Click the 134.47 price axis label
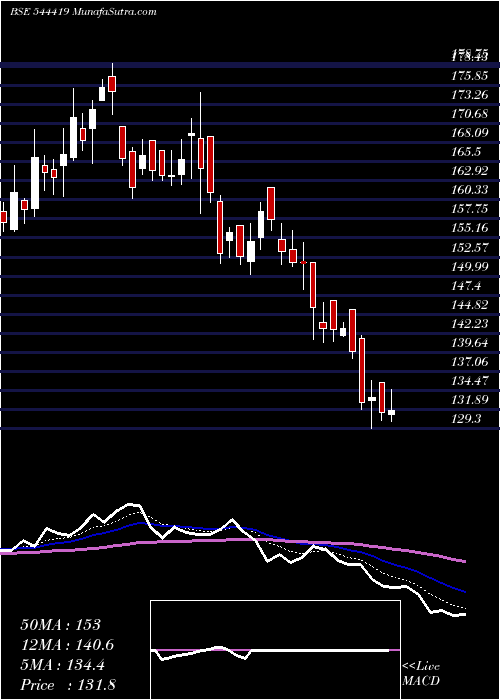 (x=469, y=381)
